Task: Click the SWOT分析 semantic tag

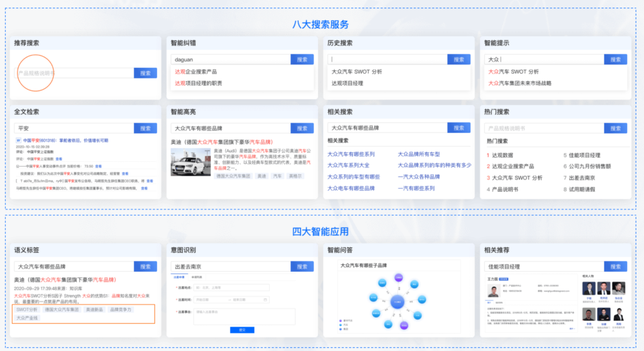Action: tap(27, 310)
